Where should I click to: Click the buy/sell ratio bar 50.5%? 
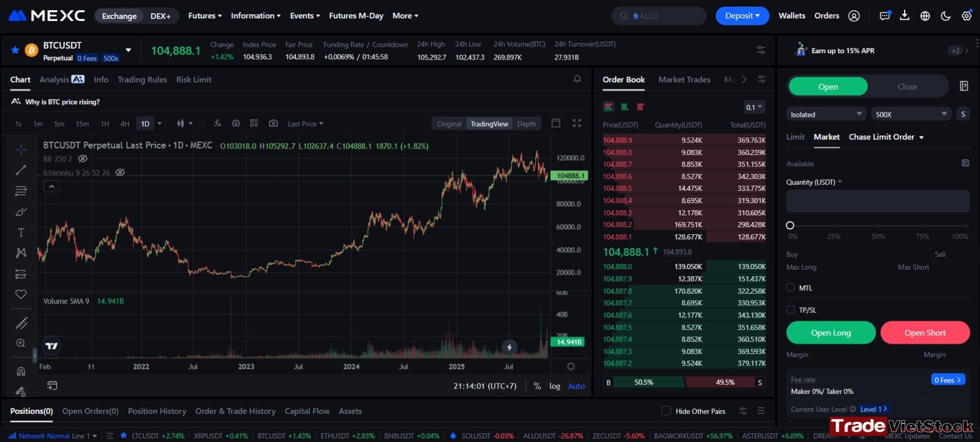(649, 382)
